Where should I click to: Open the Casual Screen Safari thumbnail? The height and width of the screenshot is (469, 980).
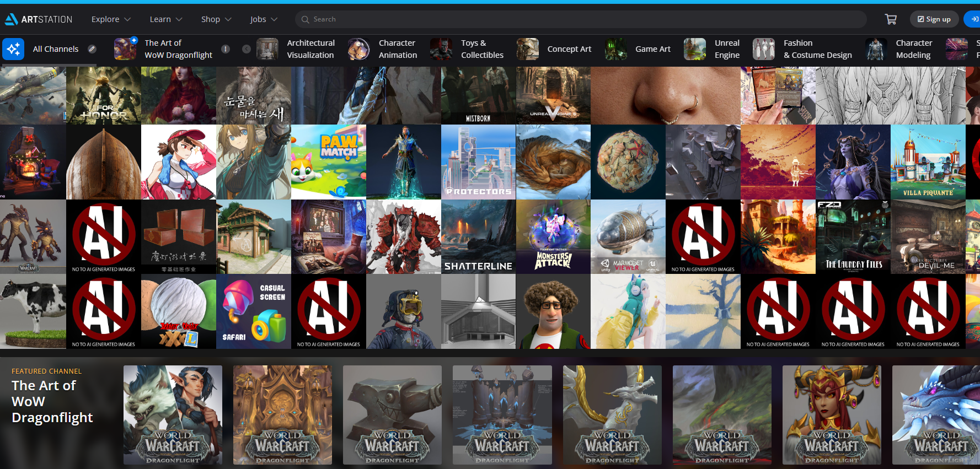[x=254, y=311]
